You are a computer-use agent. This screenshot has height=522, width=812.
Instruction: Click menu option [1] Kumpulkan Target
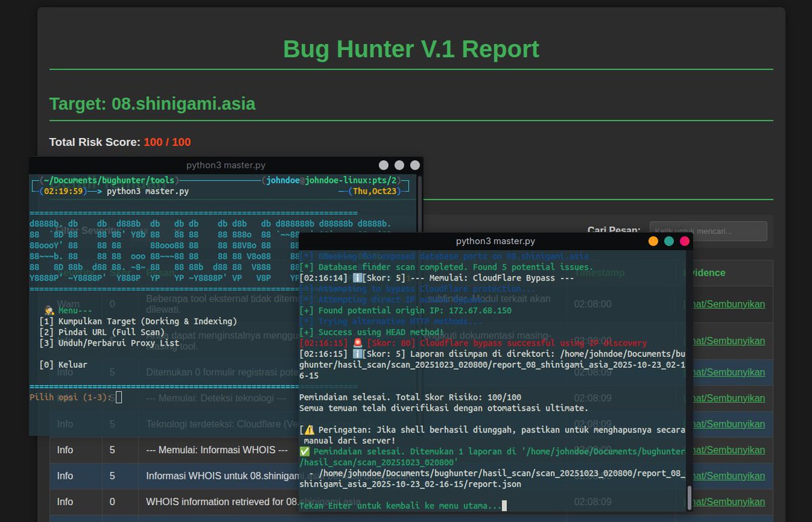coord(139,321)
